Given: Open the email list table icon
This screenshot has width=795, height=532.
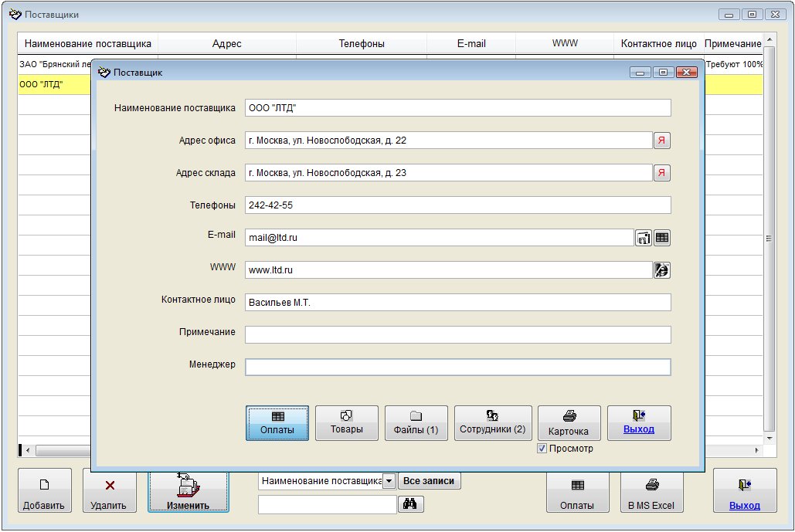Looking at the screenshot, I should pos(662,238).
